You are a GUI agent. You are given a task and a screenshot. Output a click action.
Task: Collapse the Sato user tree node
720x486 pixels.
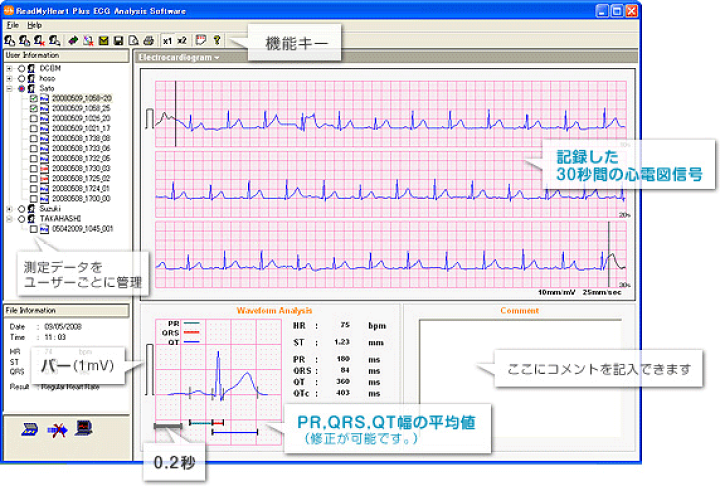pos(9,89)
